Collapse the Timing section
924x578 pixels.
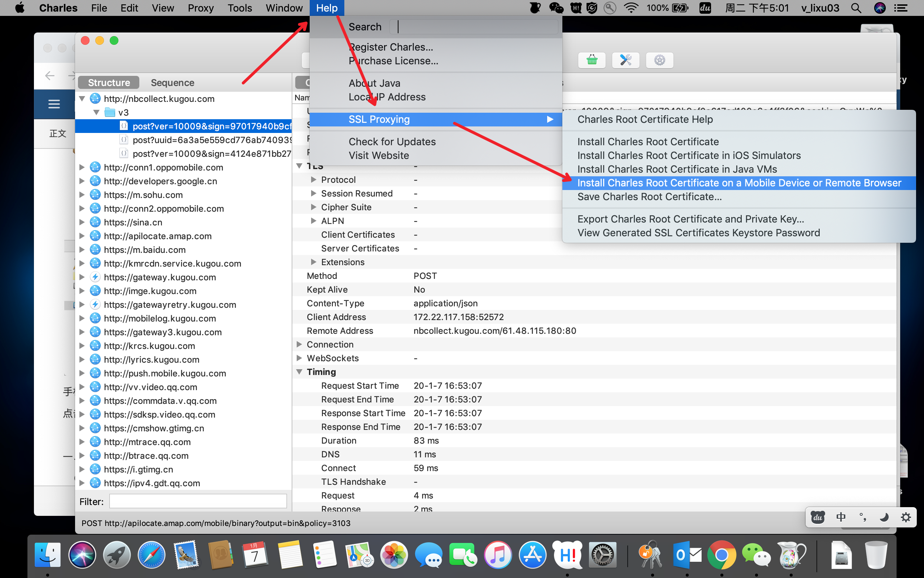(x=299, y=372)
